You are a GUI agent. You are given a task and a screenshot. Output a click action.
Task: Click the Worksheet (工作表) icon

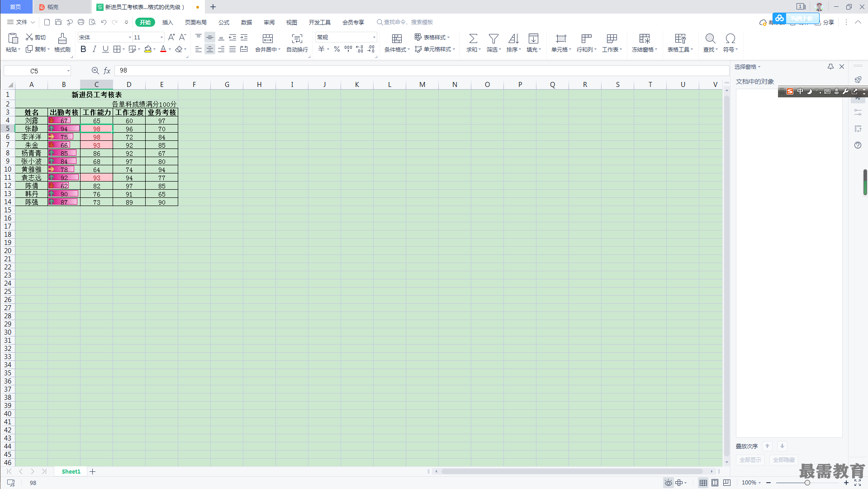click(612, 38)
